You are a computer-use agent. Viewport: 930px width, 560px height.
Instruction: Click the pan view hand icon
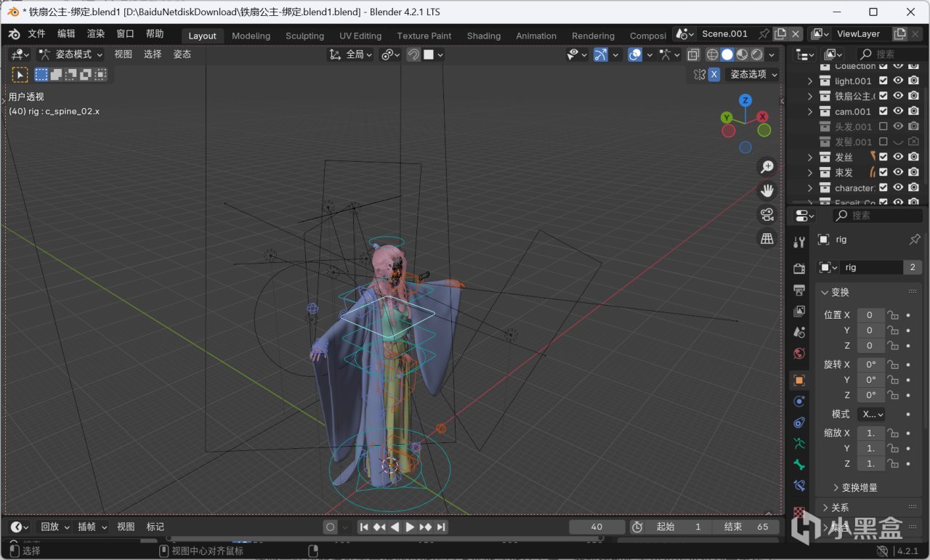point(767,190)
